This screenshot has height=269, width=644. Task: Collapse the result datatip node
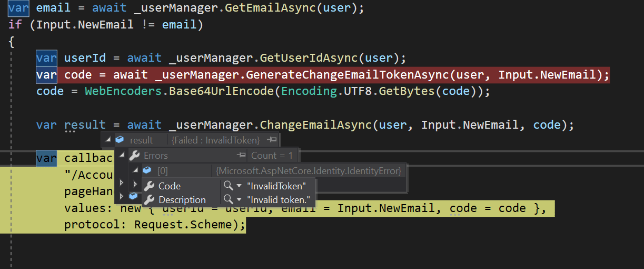pyautogui.click(x=108, y=140)
